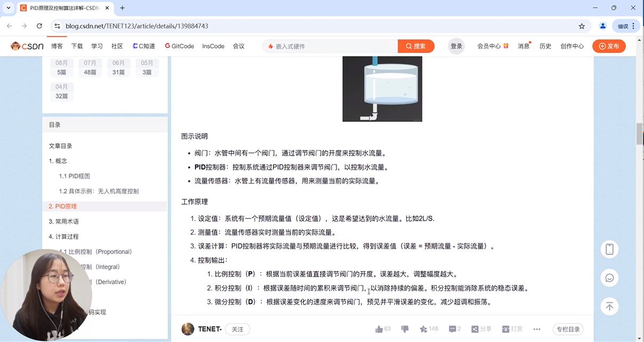Jump back to top with the arrow icon

coord(609,306)
